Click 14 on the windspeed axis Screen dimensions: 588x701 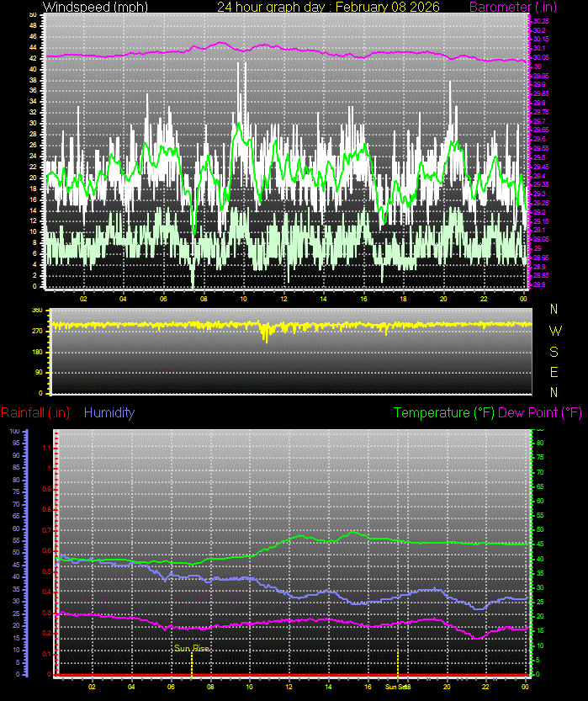[x=33, y=210]
